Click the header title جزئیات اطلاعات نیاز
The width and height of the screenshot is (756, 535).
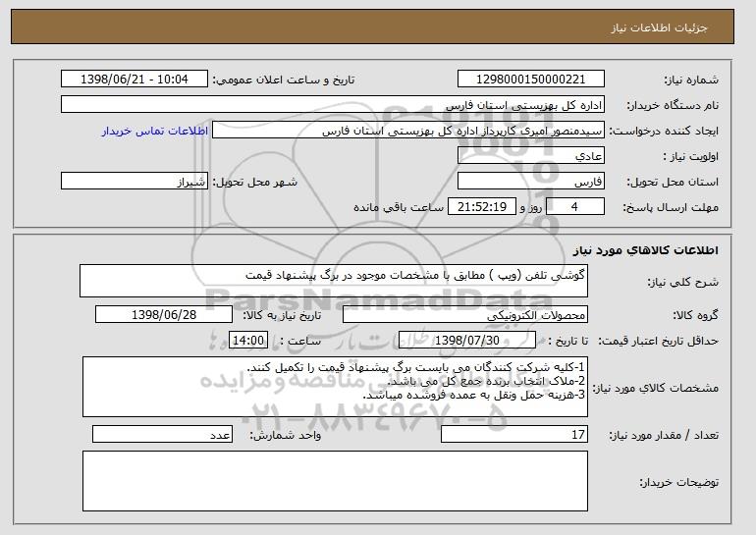[659, 27]
